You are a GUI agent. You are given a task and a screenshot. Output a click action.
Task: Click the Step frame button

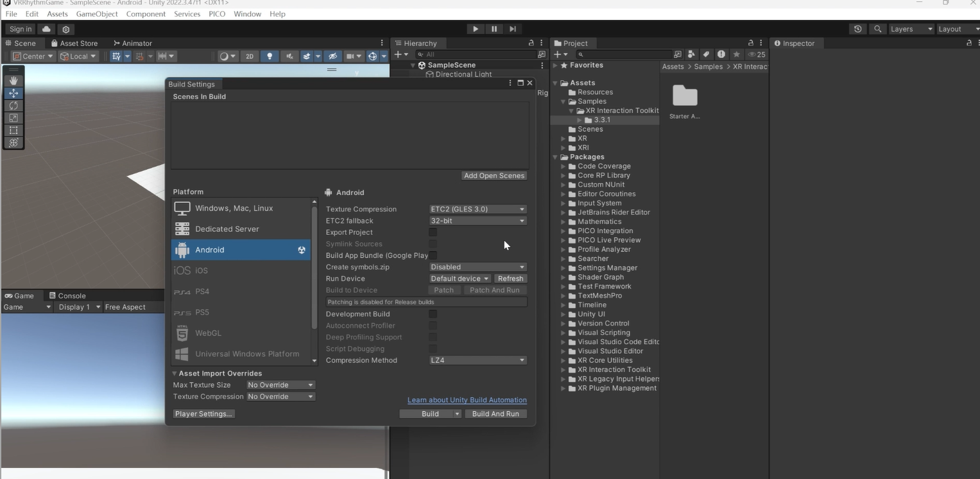pos(513,29)
